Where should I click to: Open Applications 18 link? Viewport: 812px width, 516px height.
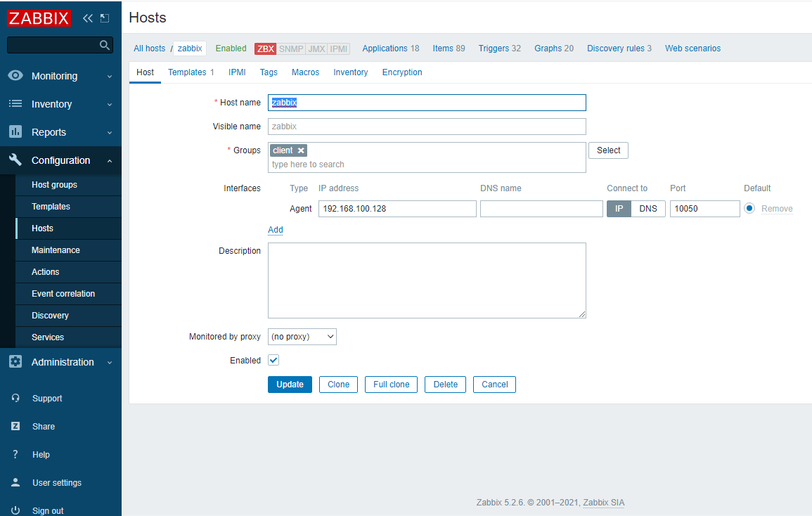pyautogui.click(x=391, y=49)
